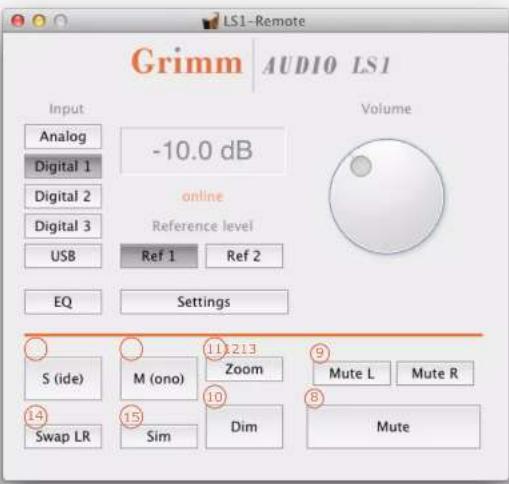
Task: Click the Sim button
Action: point(159,436)
